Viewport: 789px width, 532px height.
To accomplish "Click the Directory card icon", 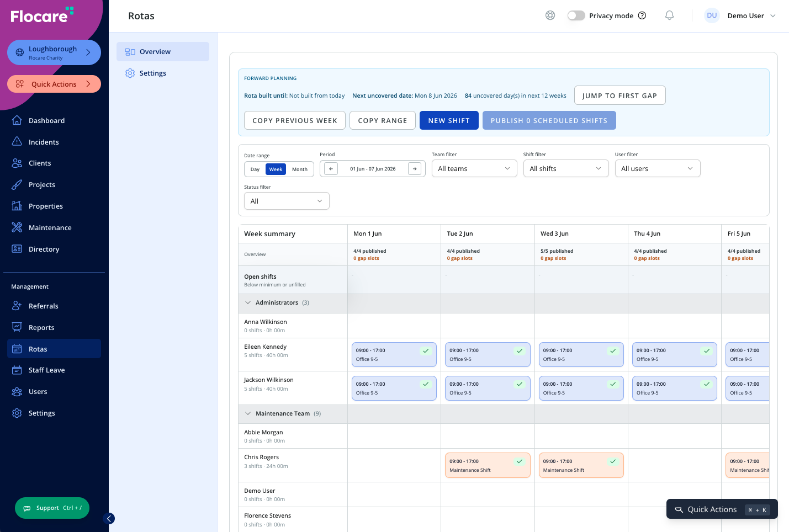I will (17, 249).
